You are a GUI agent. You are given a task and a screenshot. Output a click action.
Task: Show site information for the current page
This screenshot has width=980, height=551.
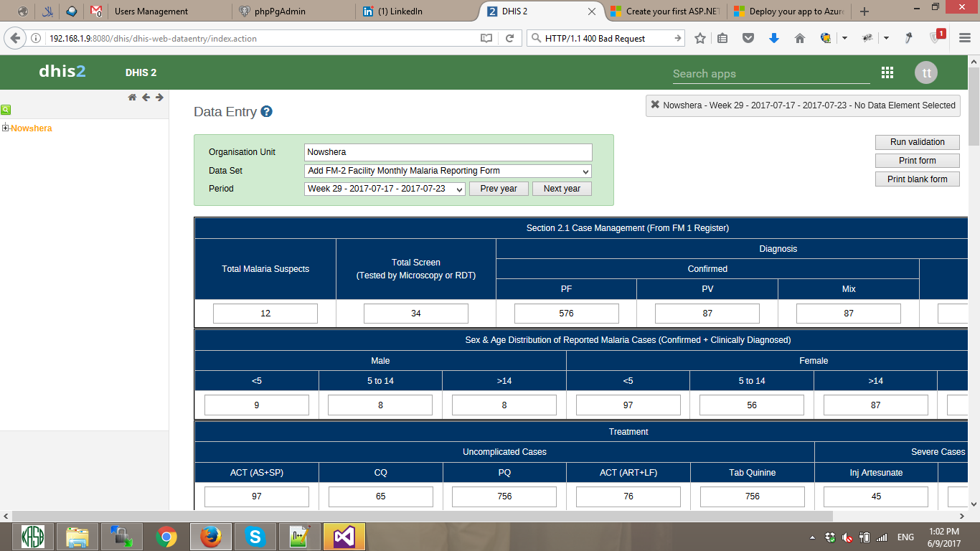pos(36,39)
